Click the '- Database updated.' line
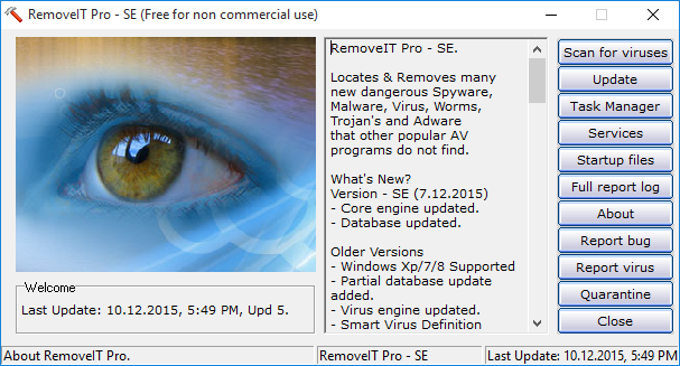 coord(396,223)
